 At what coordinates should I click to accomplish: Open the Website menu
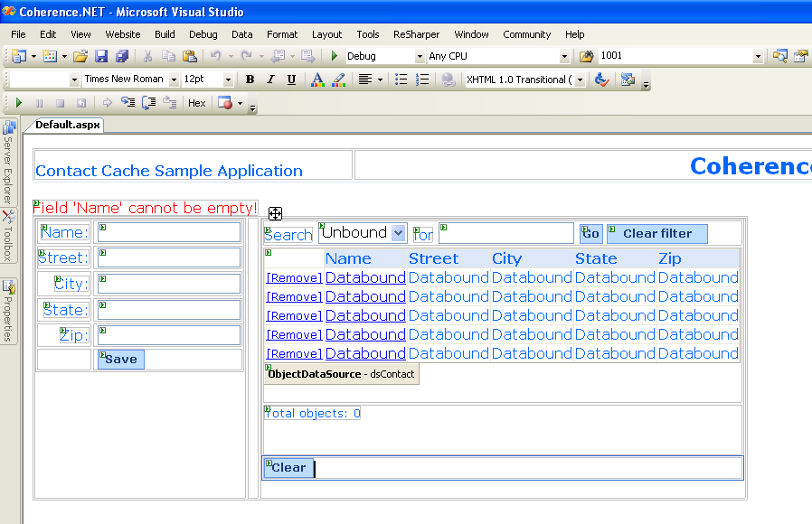click(x=123, y=34)
